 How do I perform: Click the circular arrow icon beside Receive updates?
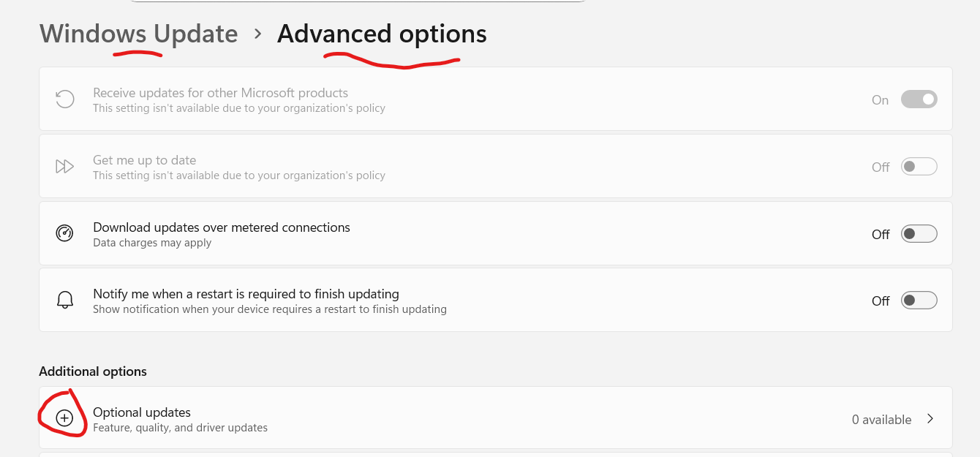click(65, 99)
